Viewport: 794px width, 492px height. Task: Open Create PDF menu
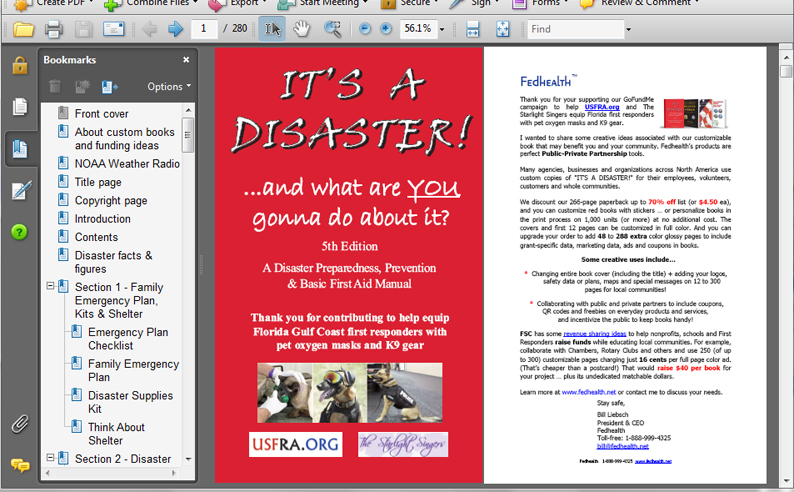point(55,3)
